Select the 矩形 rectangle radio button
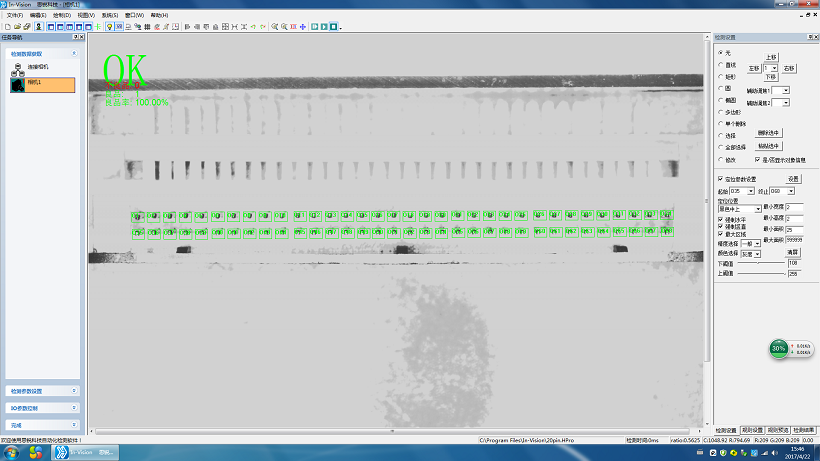This screenshot has width=820, height=461. 720,76
